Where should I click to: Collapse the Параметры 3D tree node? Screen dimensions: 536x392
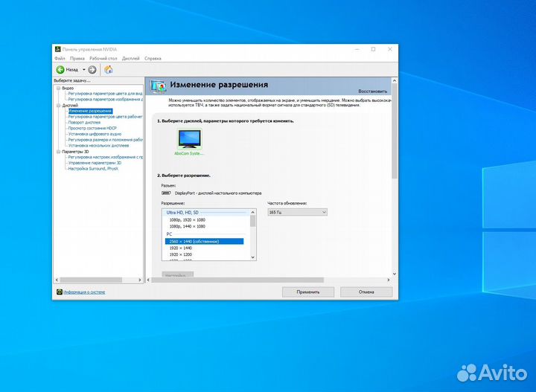click(x=57, y=152)
